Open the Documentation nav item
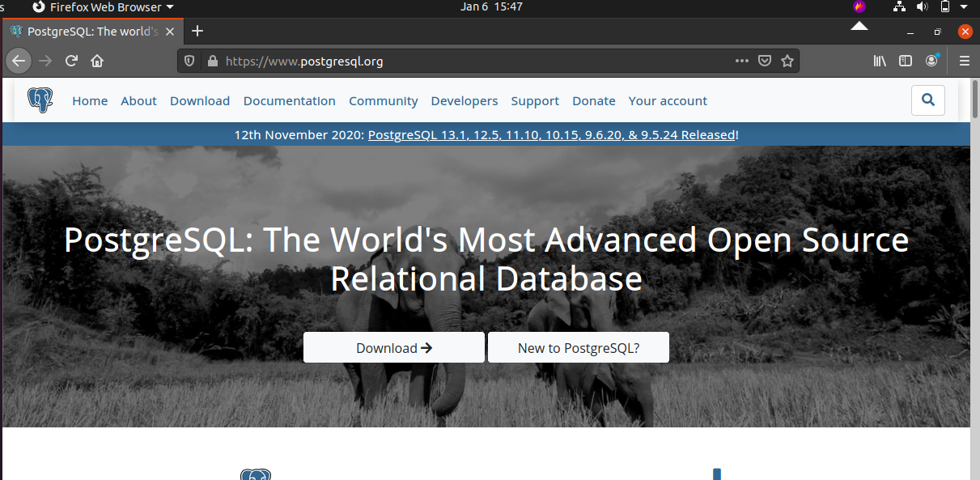This screenshot has height=480, width=980. pos(289,101)
